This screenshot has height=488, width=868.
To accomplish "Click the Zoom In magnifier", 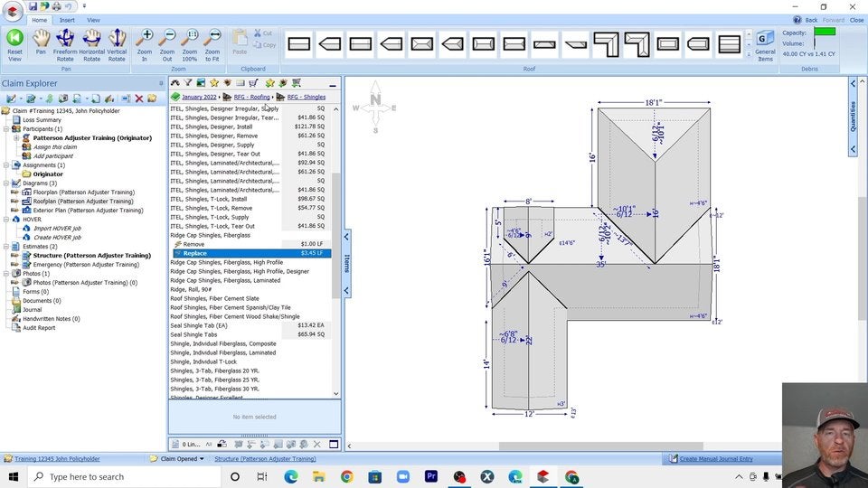I will click(x=145, y=38).
